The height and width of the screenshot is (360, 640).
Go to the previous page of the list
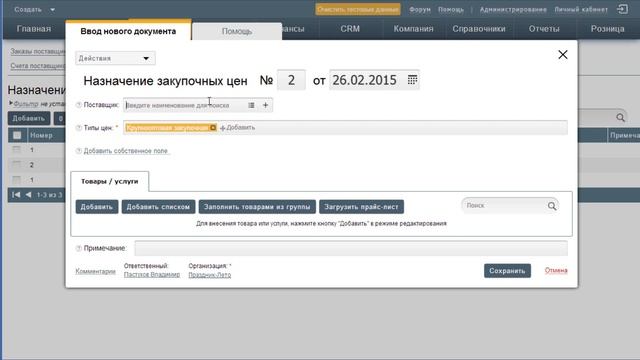coord(28,195)
